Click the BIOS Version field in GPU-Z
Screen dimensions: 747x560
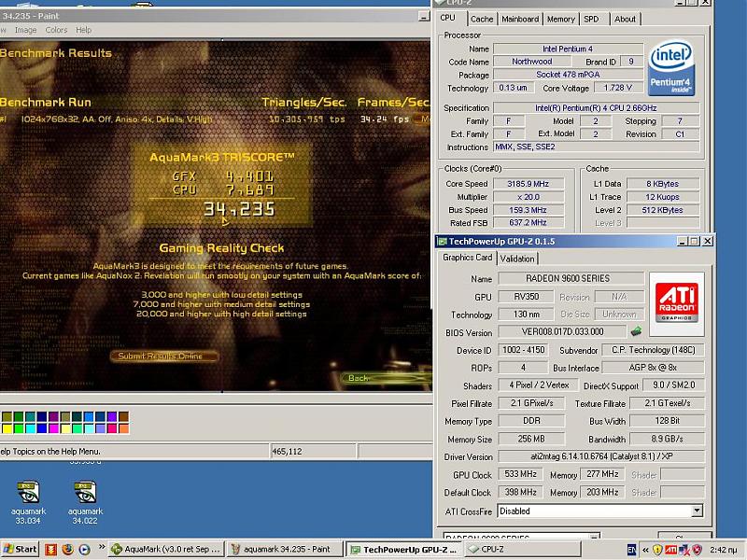(x=562, y=331)
